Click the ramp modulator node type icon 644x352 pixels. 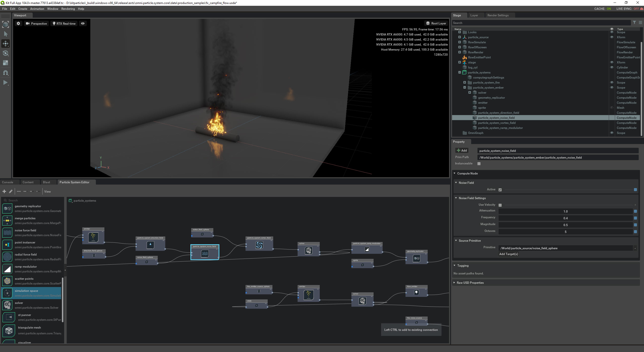7,269
